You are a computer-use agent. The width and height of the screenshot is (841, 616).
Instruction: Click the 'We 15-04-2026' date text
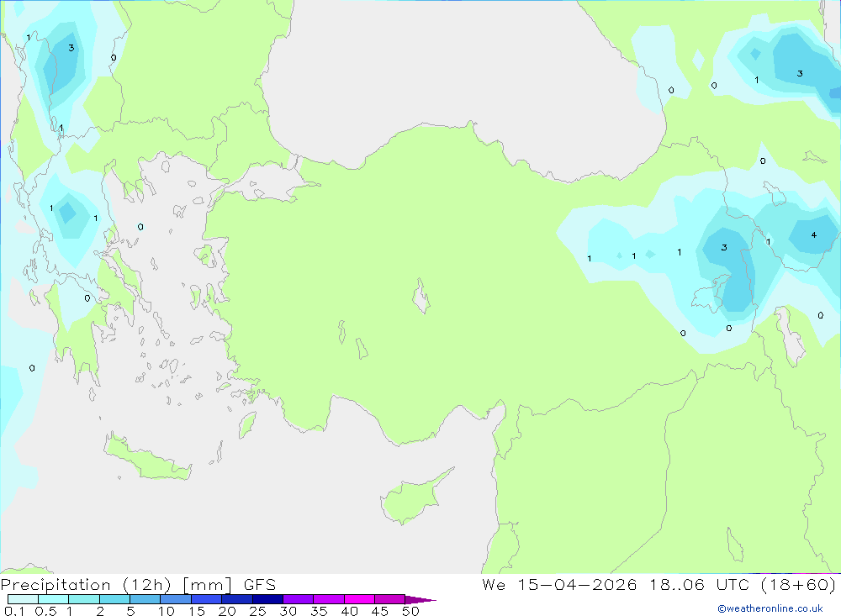point(559,584)
